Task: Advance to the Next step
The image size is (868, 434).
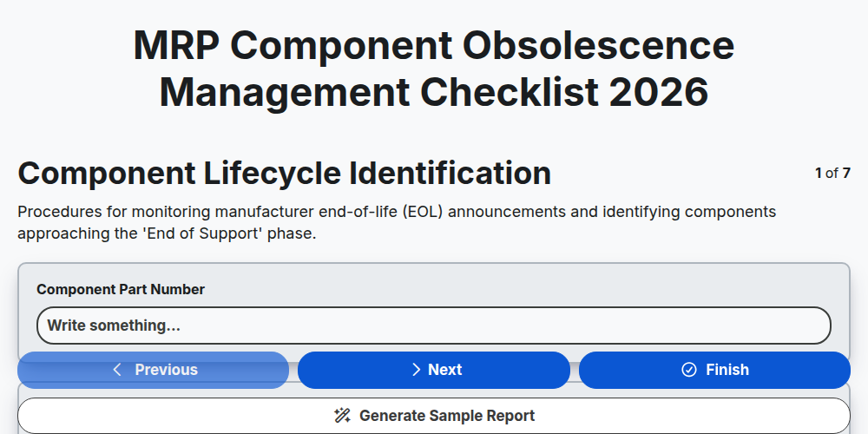Action: tap(434, 370)
